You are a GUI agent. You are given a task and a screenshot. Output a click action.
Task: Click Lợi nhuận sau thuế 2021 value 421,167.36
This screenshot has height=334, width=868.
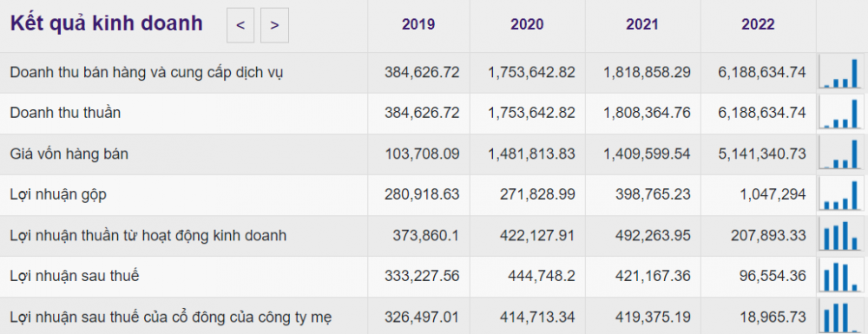(x=653, y=276)
